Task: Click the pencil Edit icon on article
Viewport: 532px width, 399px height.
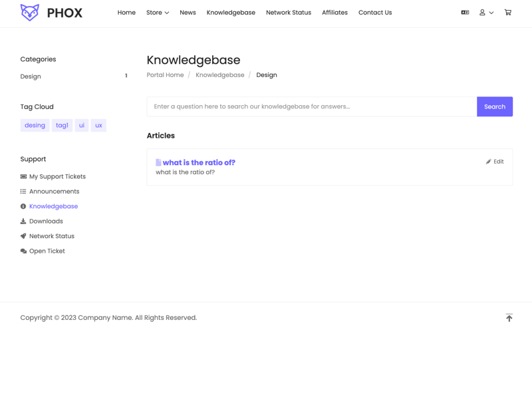Action: coord(488,162)
